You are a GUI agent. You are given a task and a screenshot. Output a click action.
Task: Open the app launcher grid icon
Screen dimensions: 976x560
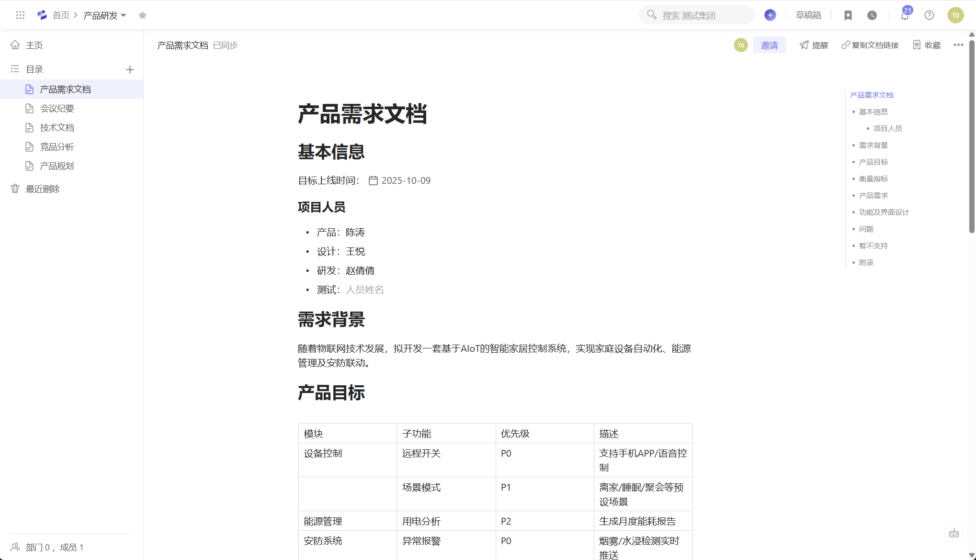pyautogui.click(x=20, y=15)
